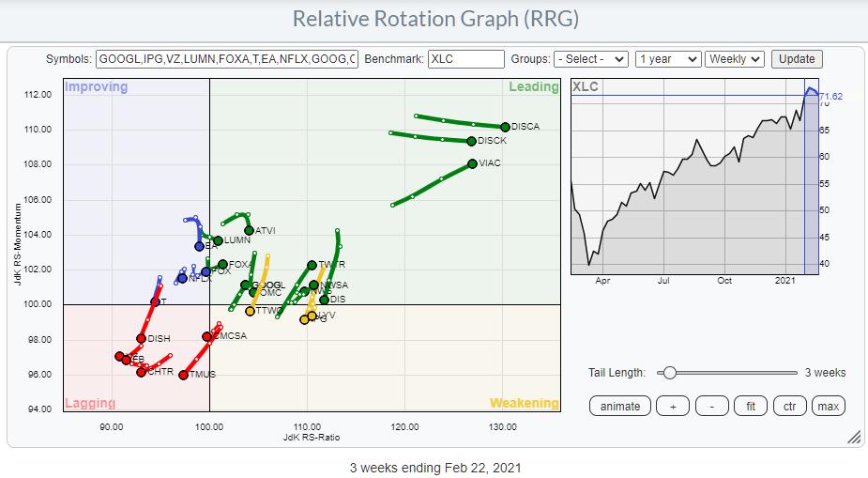868x478 pixels.
Task: Click the minus zoom-out button
Action: 712,406
